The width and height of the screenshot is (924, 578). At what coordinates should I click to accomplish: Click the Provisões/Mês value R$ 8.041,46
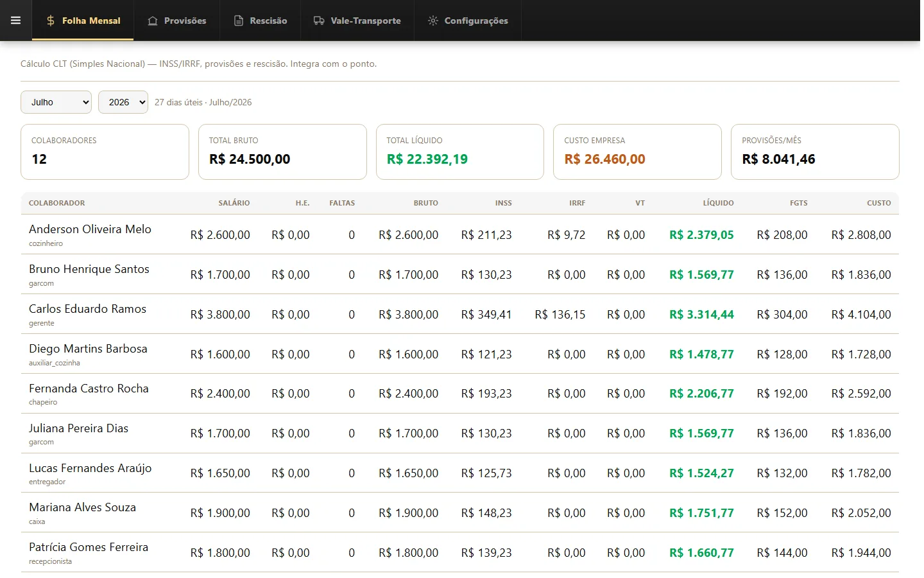click(x=778, y=159)
